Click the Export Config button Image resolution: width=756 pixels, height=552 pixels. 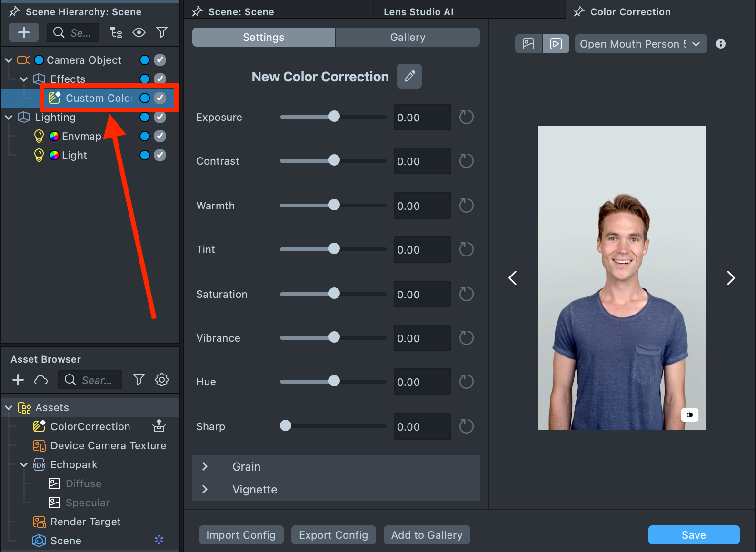333,535
